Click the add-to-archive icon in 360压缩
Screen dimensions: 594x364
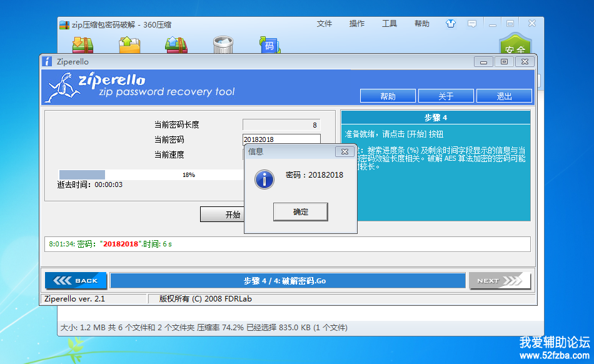(x=83, y=45)
